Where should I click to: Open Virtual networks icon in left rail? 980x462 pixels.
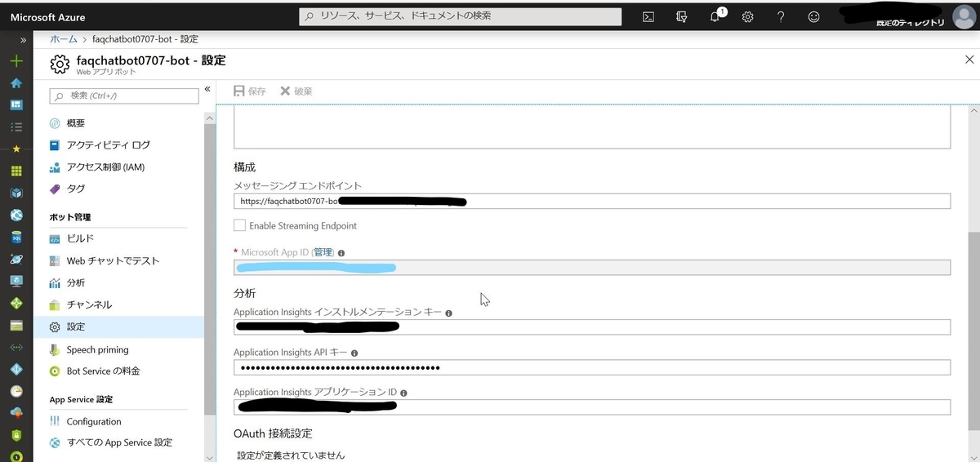point(16,347)
